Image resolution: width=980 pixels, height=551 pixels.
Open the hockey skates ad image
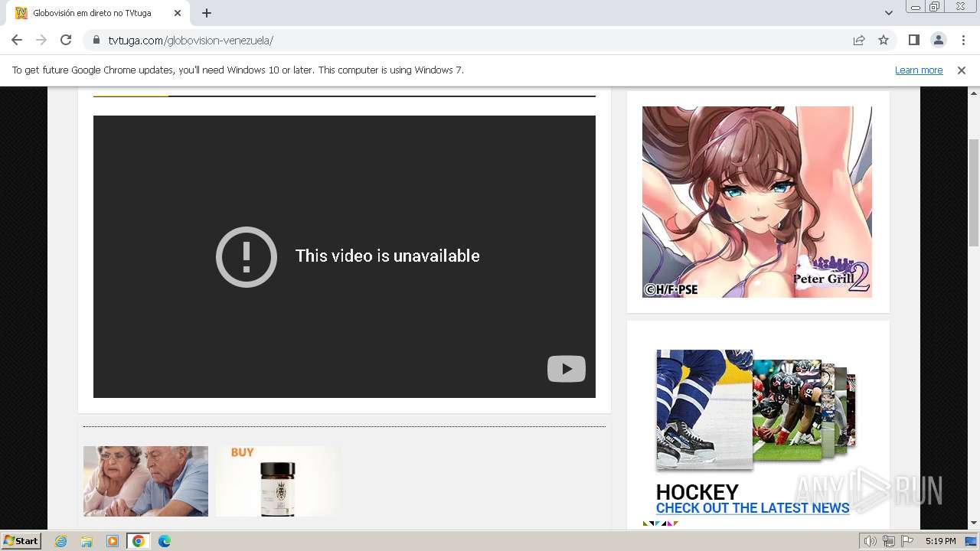[x=704, y=409]
